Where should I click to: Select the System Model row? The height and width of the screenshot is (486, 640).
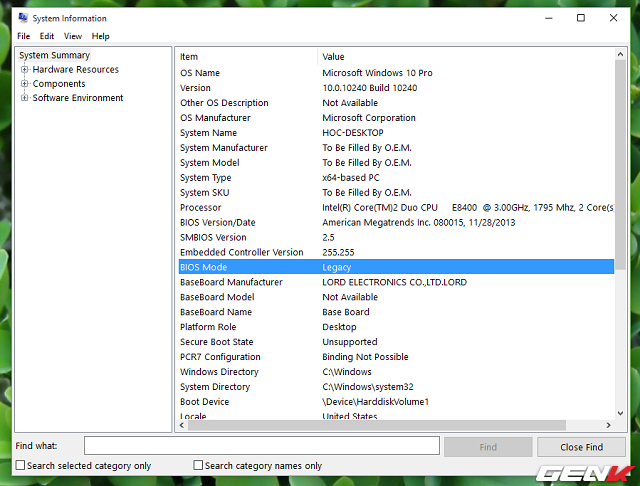click(396, 163)
